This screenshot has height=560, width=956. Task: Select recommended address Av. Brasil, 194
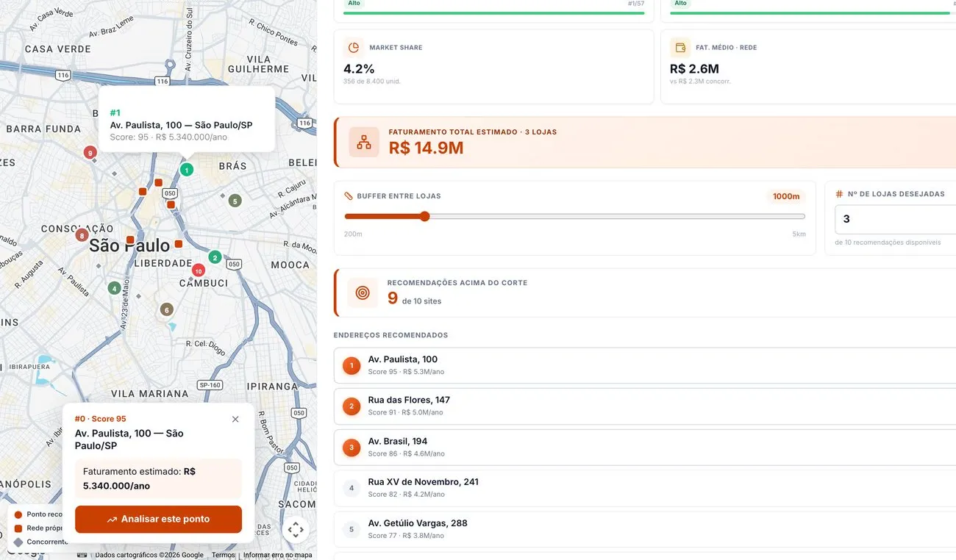pyautogui.click(x=645, y=447)
